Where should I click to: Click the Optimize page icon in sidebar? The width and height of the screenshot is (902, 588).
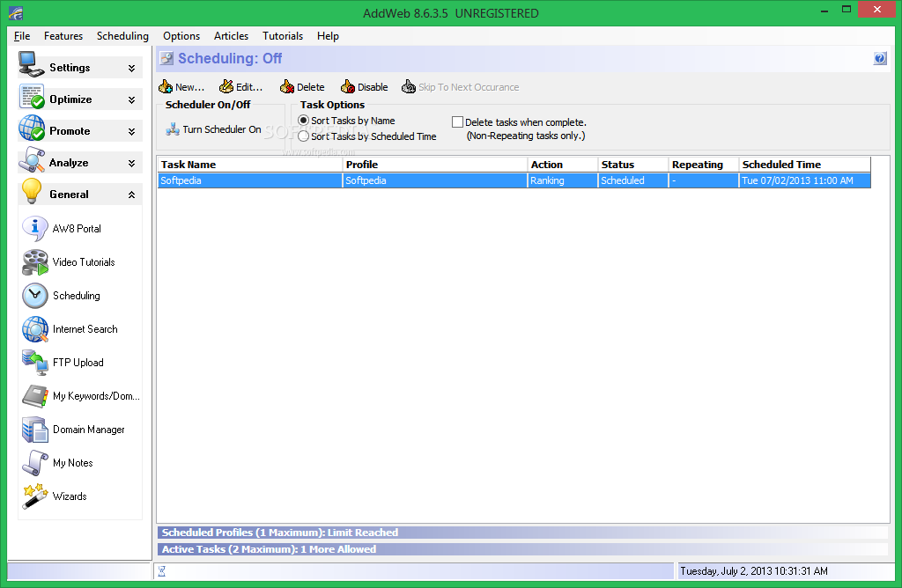(32, 97)
